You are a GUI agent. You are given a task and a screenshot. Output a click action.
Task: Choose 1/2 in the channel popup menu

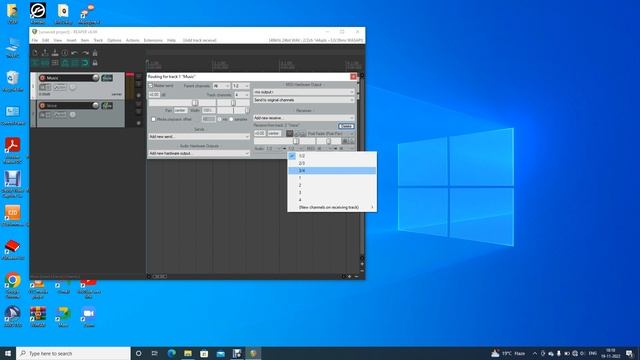tap(332, 156)
